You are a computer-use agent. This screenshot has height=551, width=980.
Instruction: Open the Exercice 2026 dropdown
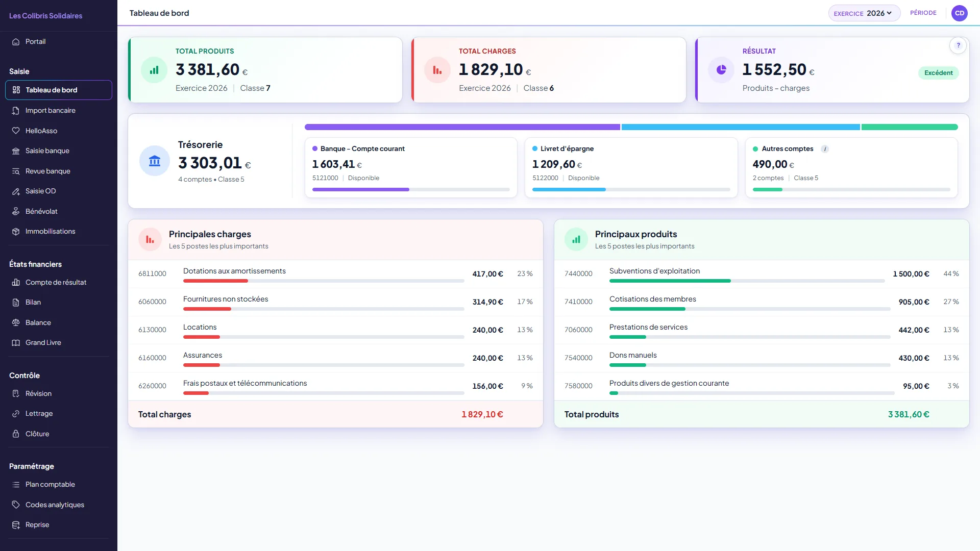tap(864, 13)
